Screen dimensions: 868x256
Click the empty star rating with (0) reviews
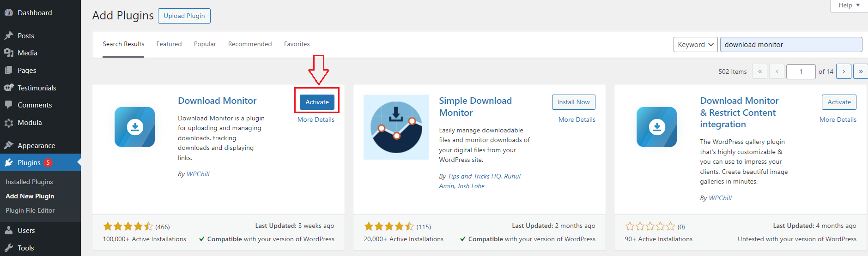click(x=650, y=226)
